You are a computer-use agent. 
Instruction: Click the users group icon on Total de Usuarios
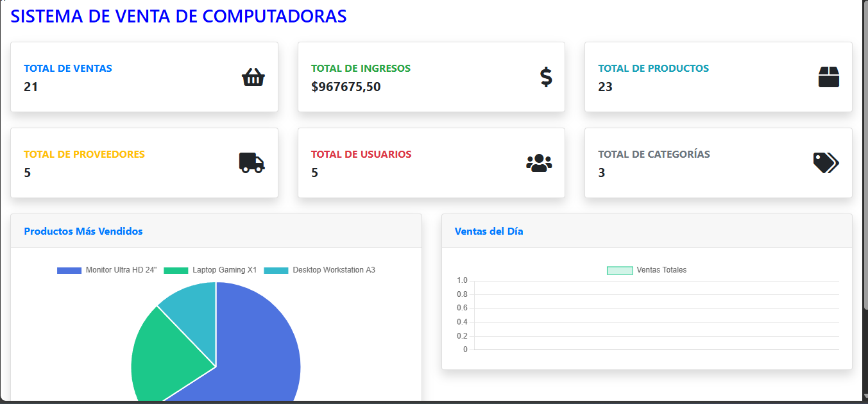(540, 163)
